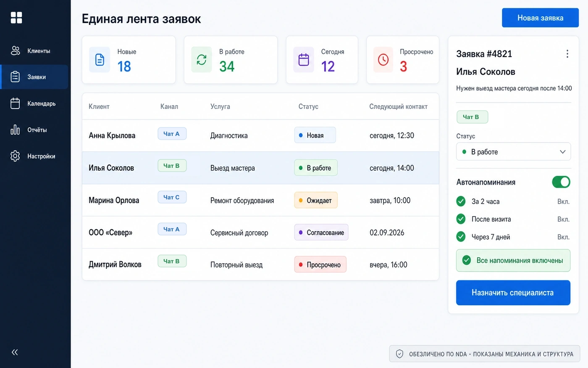Open Согласование status badge for ООО «Север»
The width and height of the screenshot is (588, 368).
[321, 233]
